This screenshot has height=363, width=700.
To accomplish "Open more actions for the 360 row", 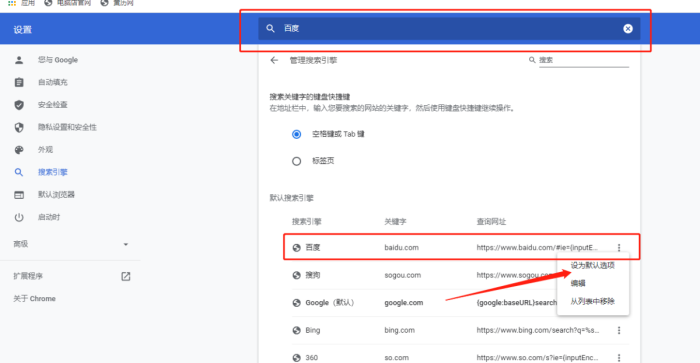I will 619,358.
